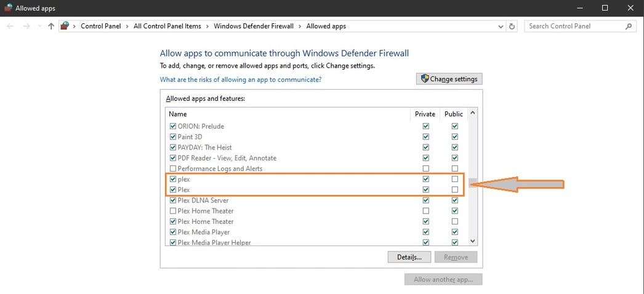Uncheck the PAYDAY: The Heist name checkbox
Screen dimensions: 644x294
click(x=173, y=147)
